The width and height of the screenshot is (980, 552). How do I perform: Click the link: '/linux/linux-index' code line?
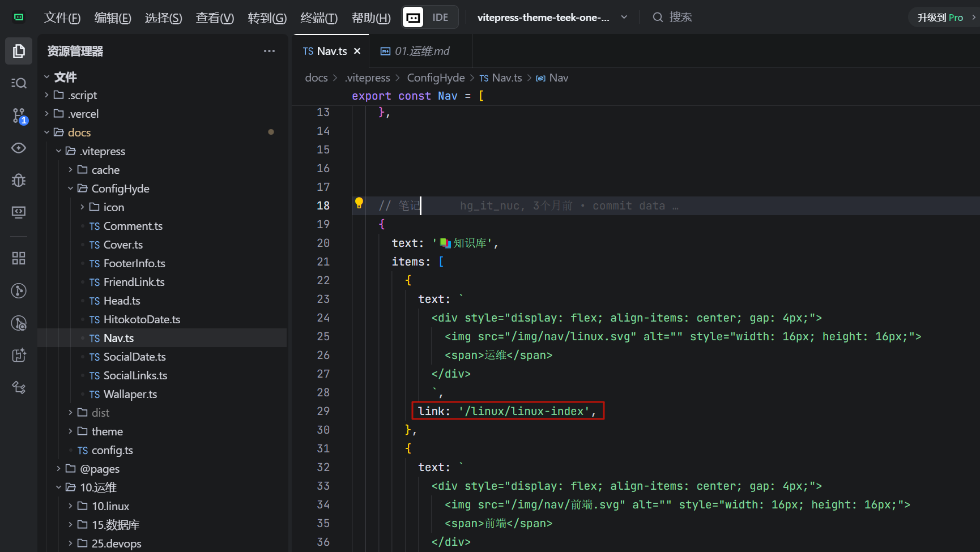click(x=508, y=411)
